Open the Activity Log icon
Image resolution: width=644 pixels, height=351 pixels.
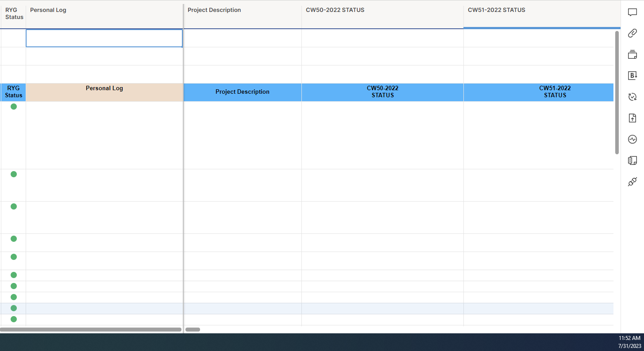tap(632, 139)
